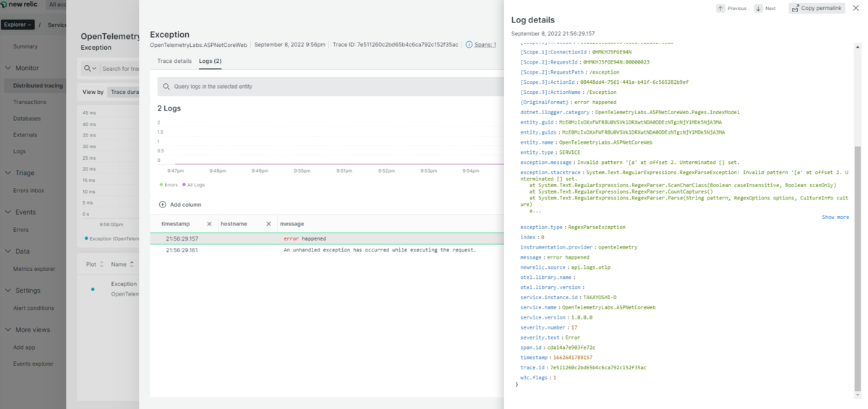
Task: Remove the timestamp column
Action: [210, 224]
